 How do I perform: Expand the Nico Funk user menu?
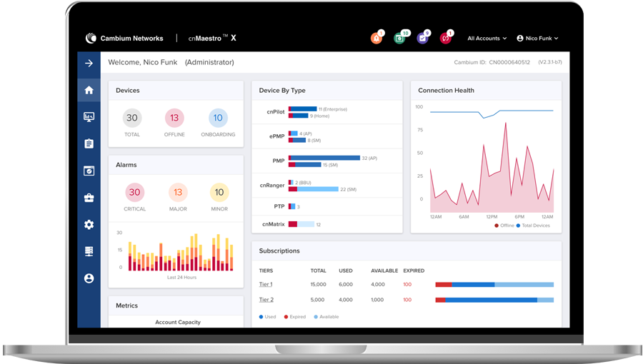click(x=537, y=39)
